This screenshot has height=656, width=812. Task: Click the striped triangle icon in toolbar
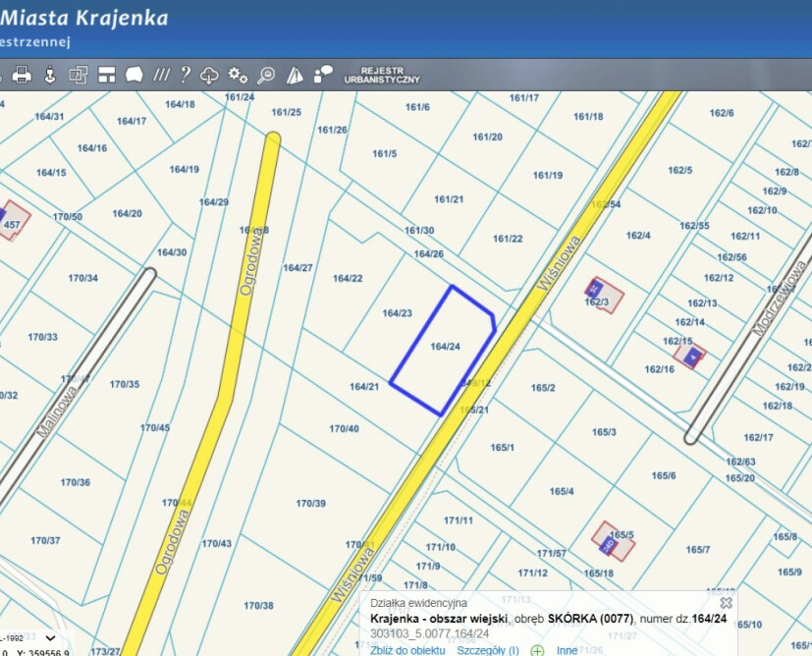click(295, 75)
